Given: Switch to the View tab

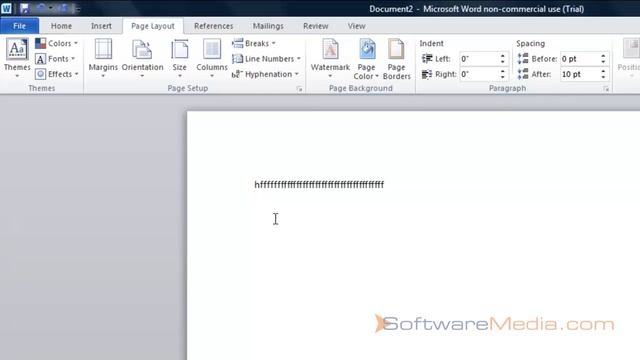Looking at the screenshot, I should (x=356, y=26).
